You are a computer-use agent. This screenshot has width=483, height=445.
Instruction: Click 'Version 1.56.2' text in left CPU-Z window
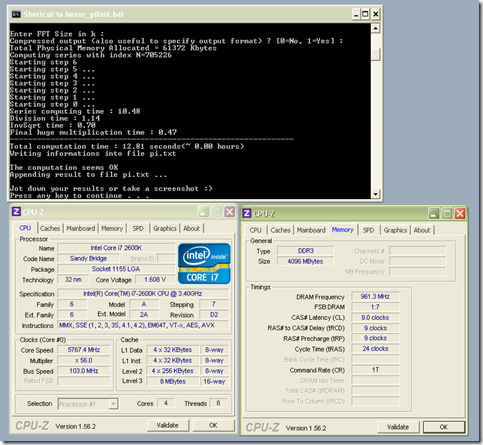[75, 426]
